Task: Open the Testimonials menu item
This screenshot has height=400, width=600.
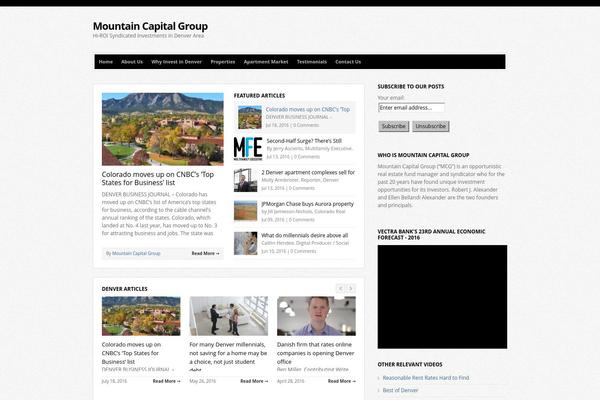Action: (312, 62)
